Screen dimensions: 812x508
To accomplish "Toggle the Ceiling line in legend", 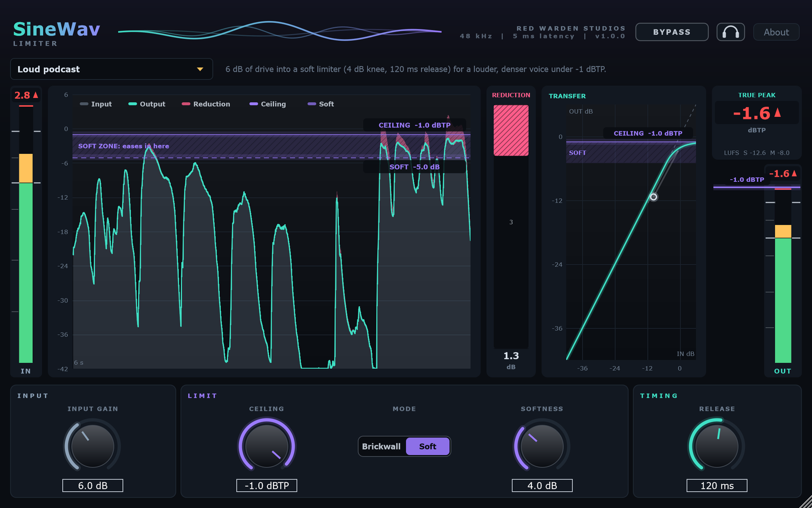I will pos(267,104).
